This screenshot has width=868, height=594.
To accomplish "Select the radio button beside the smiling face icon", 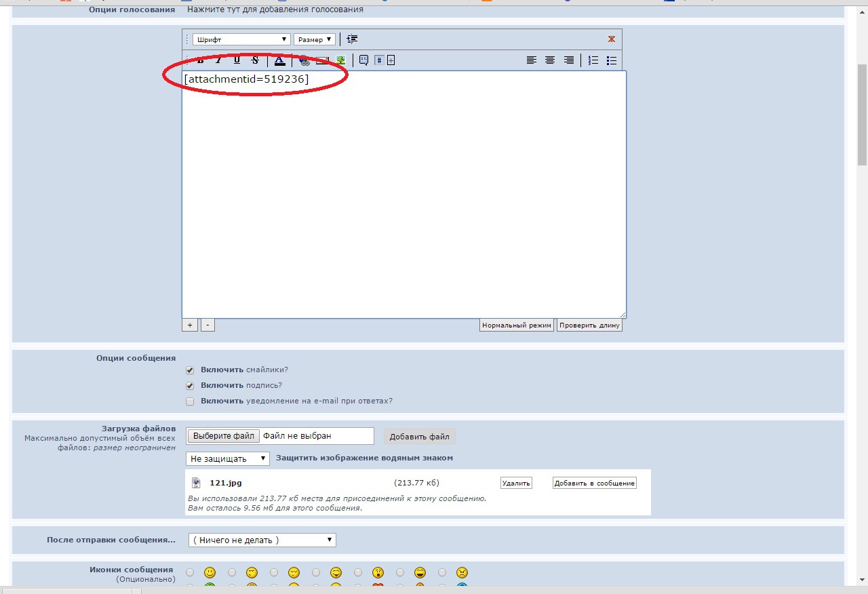I will coord(190,573).
